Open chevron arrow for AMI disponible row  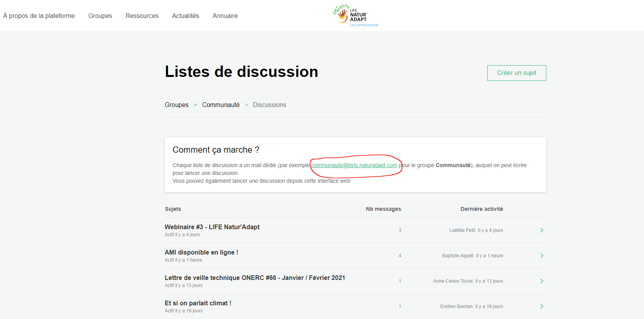coord(542,256)
